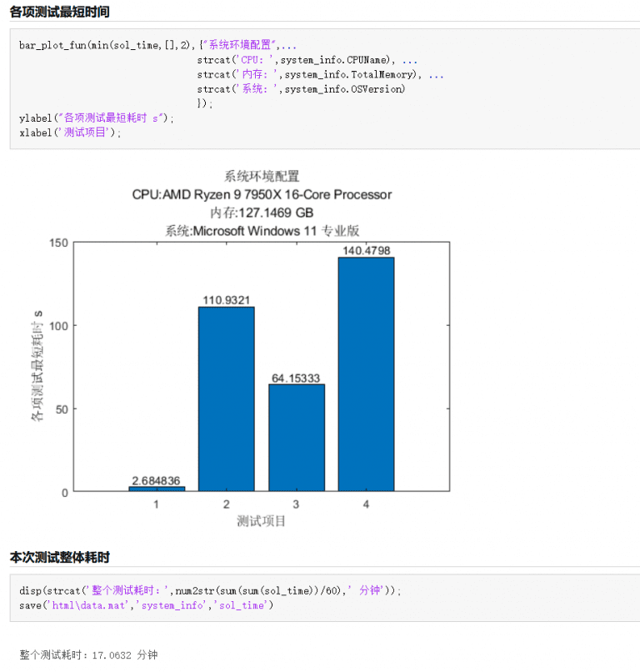Click the bar labeled 2.684836

tap(157, 489)
